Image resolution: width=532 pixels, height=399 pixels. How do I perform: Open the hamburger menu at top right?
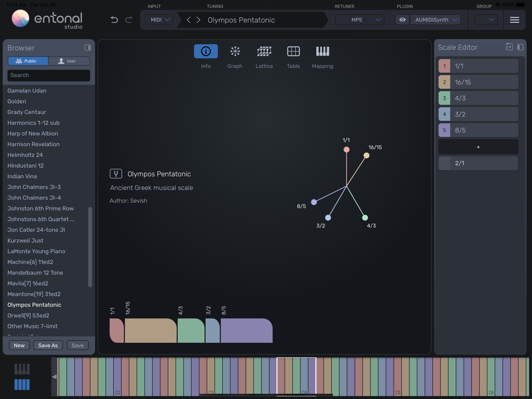(x=515, y=20)
